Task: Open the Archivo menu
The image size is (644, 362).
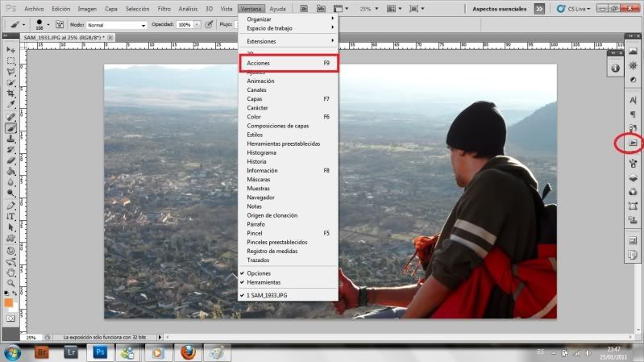Action: coord(34,9)
